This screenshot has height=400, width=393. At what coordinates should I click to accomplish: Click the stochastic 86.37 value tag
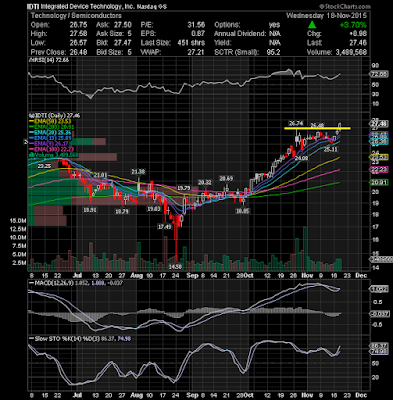click(379, 346)
